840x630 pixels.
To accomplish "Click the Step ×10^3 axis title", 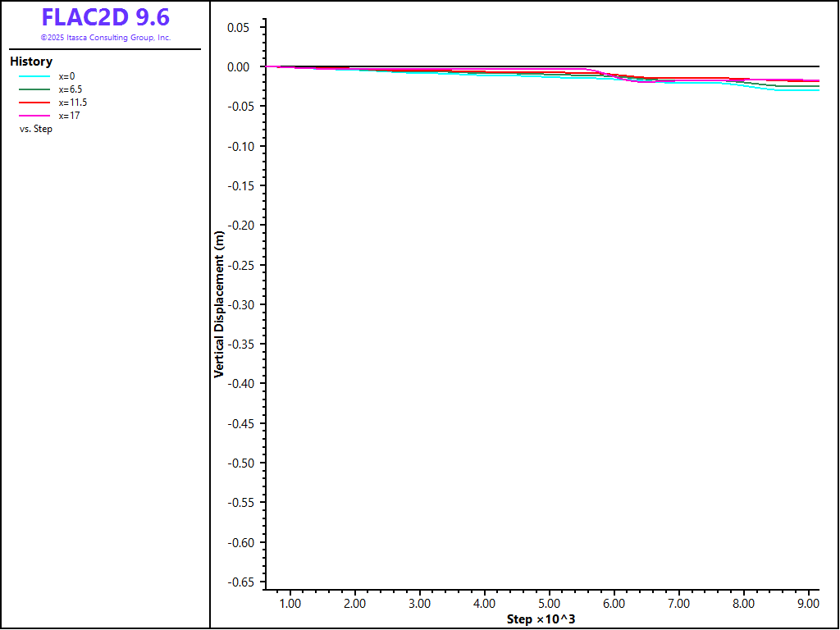I will click(x=541, y=619).
